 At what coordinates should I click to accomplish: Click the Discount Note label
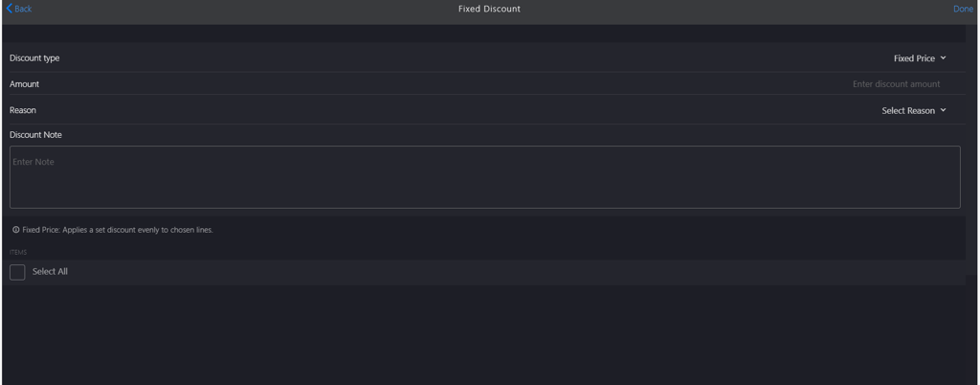(x=35, y=135)
